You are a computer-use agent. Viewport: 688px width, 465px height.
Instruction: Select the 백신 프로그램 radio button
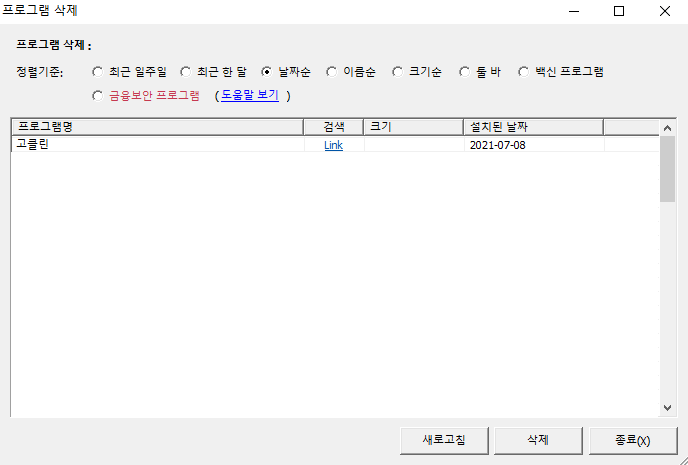coord(561,72)
